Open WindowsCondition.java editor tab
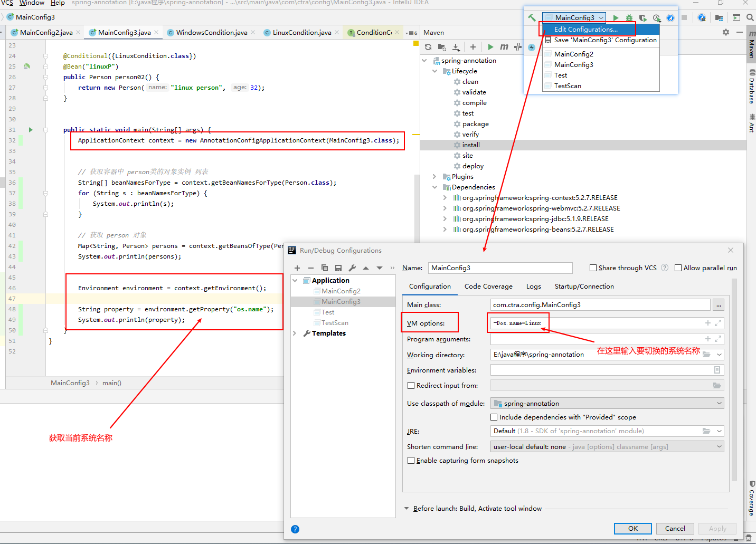The image size is (756, 544). tap(211, 33)
